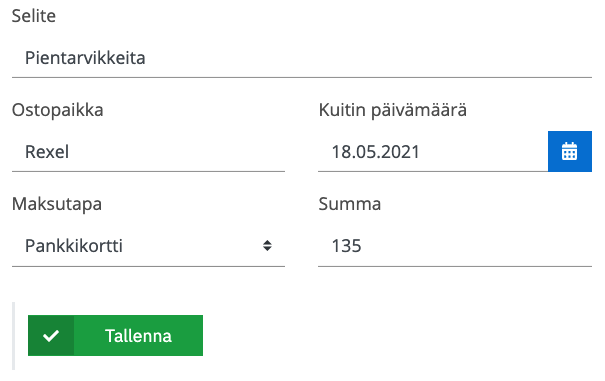This screenshot has height=381, width=605.
Task: Click the Maksutapa label
Action: pyautogui.click(x=57, y=204)
